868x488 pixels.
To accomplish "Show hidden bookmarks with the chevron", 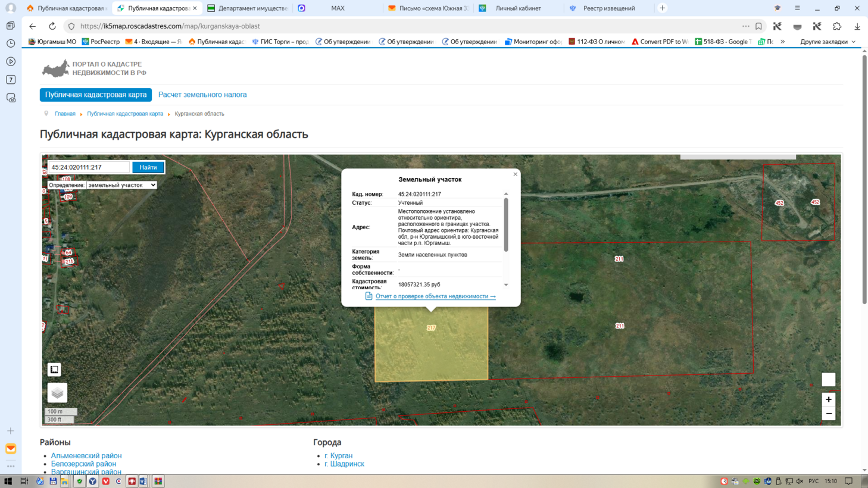I will [783, 42].
